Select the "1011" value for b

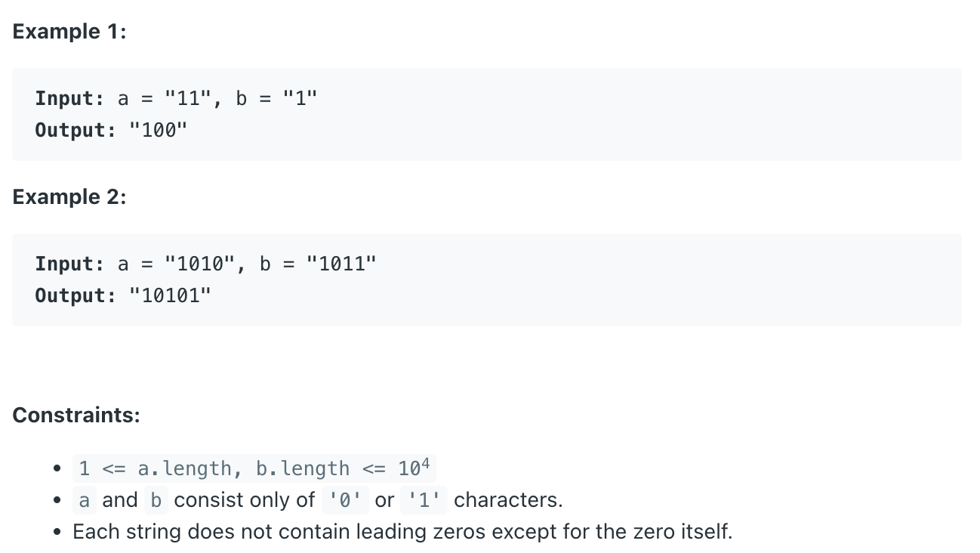point(341,264)
